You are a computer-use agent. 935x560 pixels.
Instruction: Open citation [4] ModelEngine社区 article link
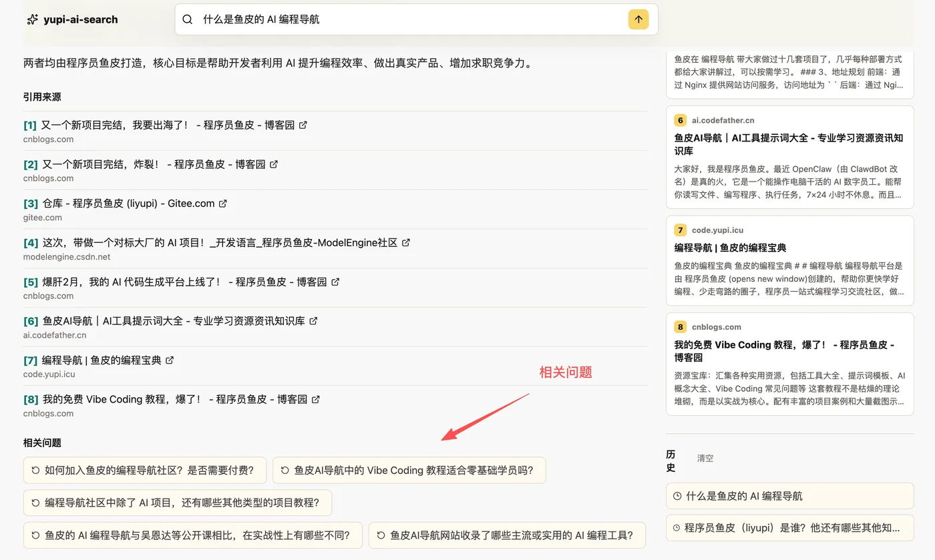tap(216, 242)
